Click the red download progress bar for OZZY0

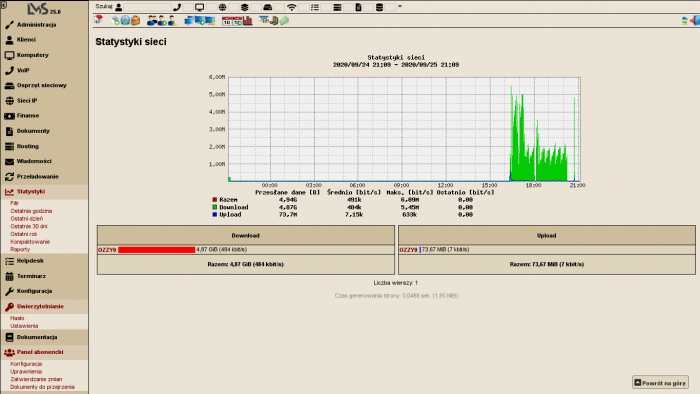157,250
